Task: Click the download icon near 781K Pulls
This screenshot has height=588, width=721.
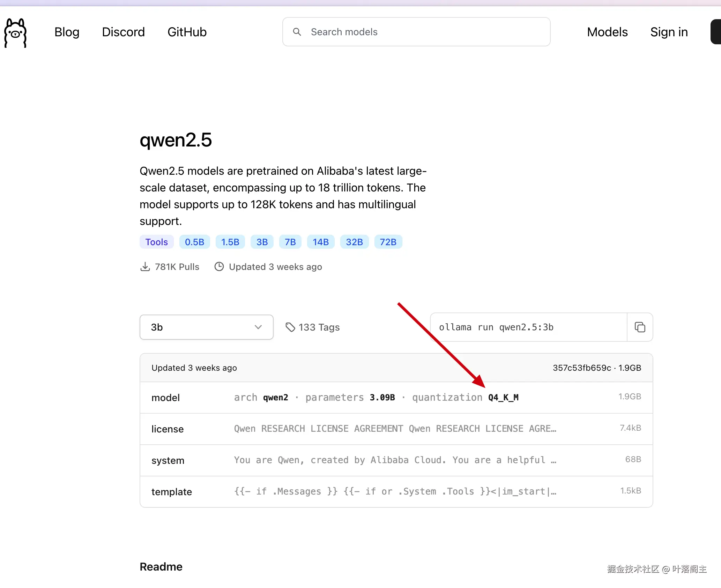Action: (x=145, y=267)
